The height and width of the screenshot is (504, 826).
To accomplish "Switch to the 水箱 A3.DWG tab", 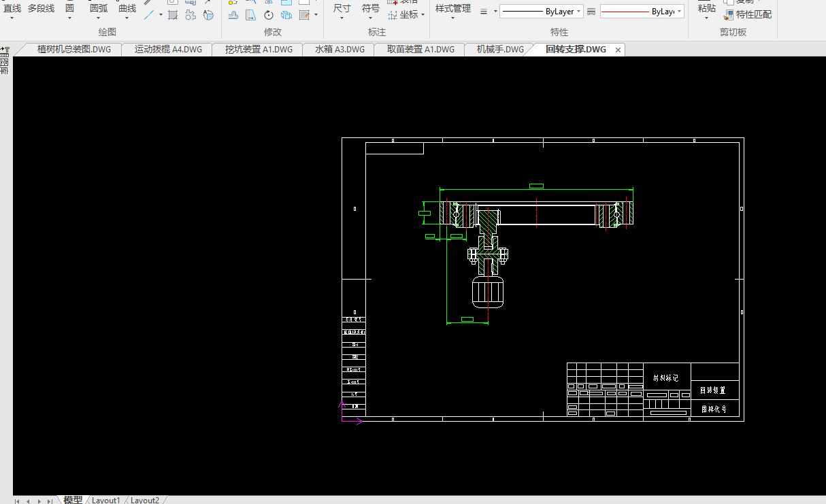I will 340,50.
